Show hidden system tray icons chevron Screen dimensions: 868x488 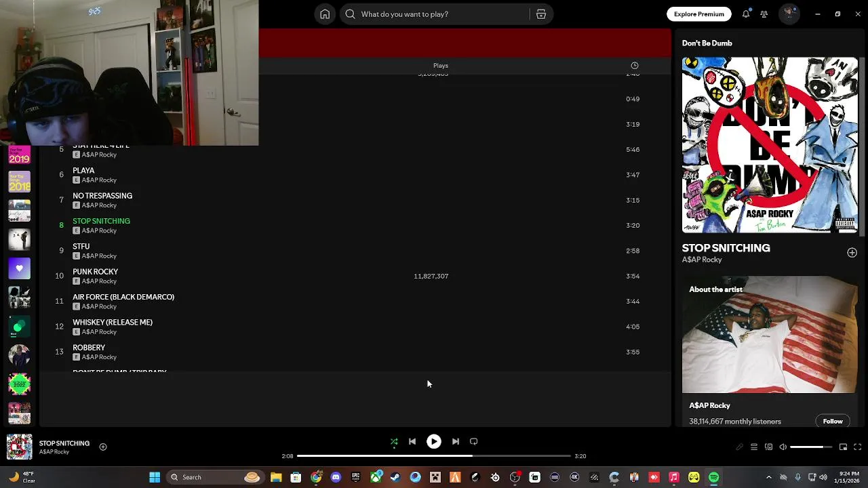(768, 477)
